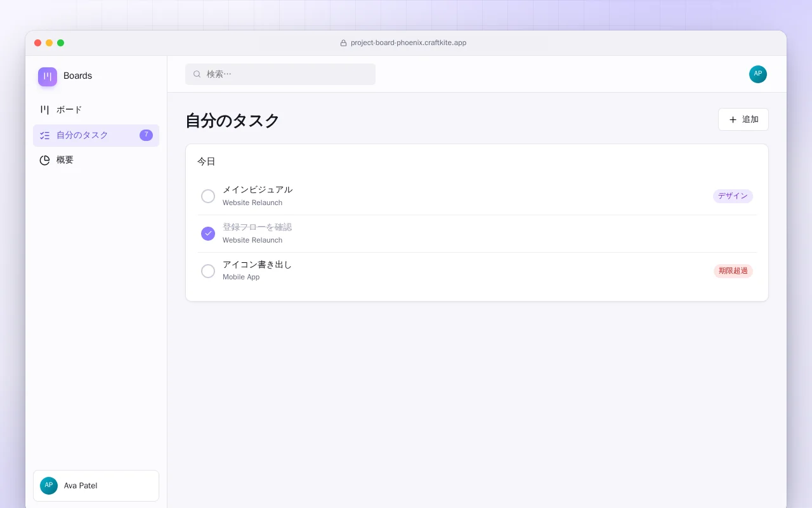The height and width of the screenshot is (508, 812).
Task: Click the Mobile App project label
Action: click(x=241, y=277)
